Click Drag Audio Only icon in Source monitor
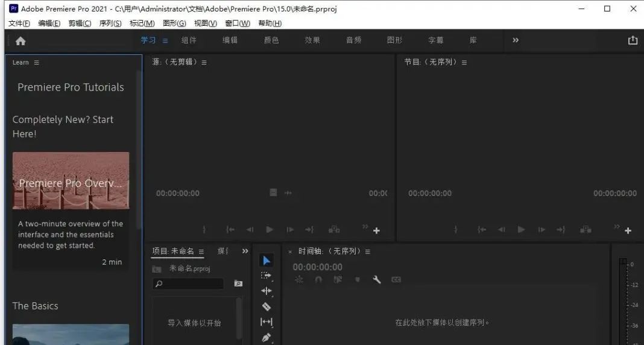 [x=288, y=192]
